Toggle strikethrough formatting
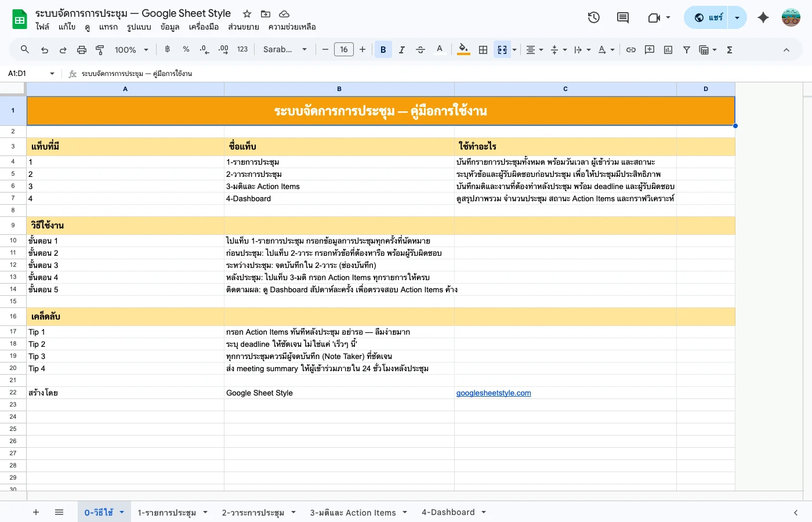This screenshot has height=522, width=812. pyautogui.click(x=420, y=50)
